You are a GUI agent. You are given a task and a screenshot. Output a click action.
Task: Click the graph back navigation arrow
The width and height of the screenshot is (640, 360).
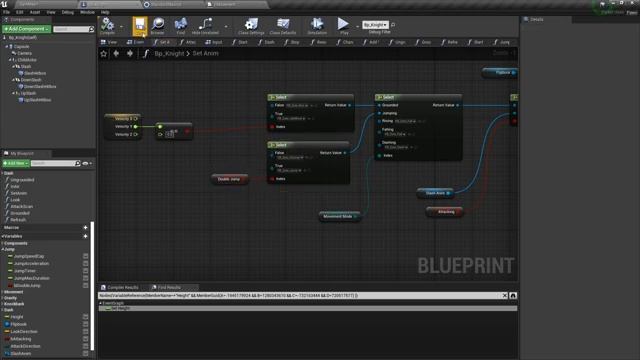tap(116, 53)
